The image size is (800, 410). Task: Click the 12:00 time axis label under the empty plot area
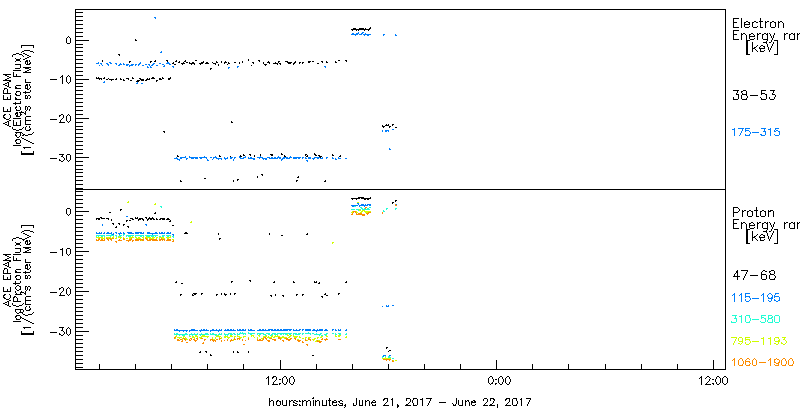pos(712,380)
